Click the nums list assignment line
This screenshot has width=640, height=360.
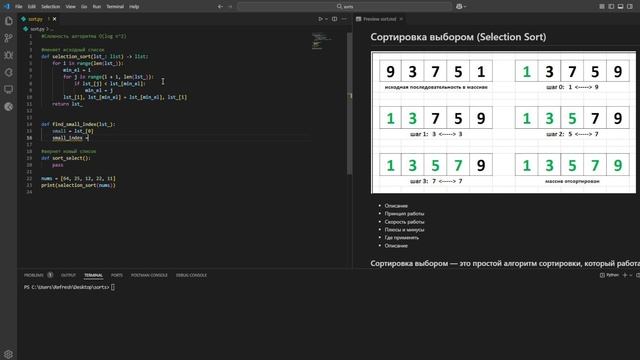(x=78, y=178)
